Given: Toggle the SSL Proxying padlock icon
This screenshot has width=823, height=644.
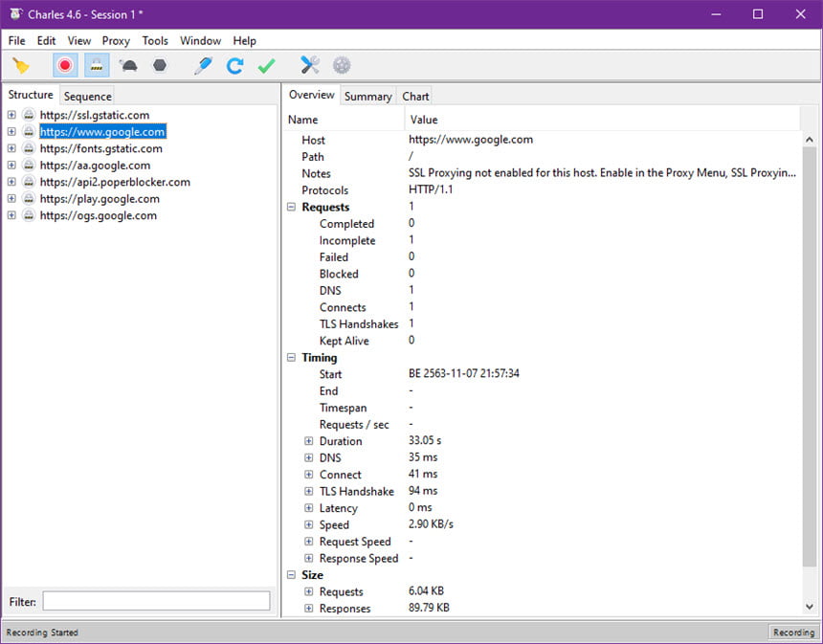Looking at the screenshot, I should click(x=97, y=66).
